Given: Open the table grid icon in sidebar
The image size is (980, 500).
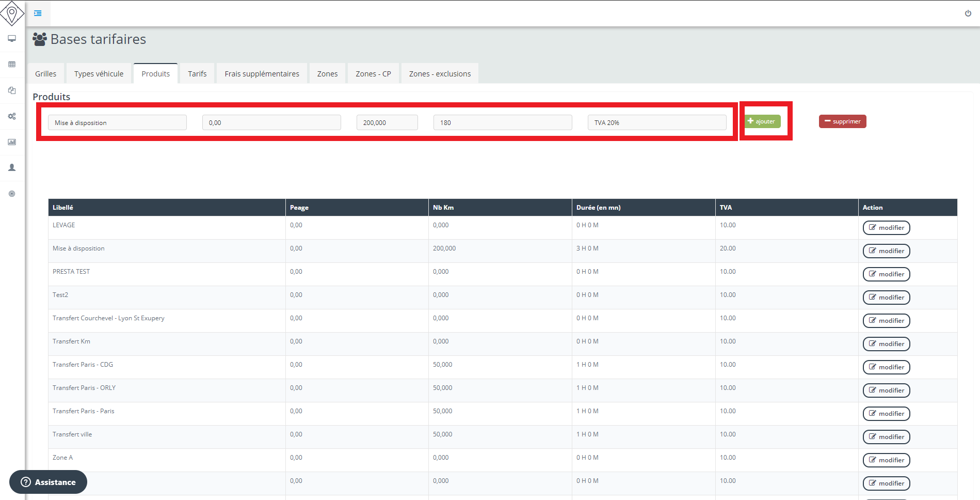Looking at the screenshot, I should (12, 65).
